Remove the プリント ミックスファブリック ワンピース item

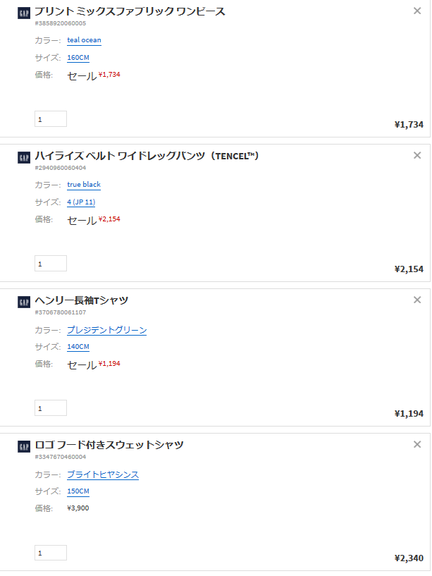pos(417,11)
